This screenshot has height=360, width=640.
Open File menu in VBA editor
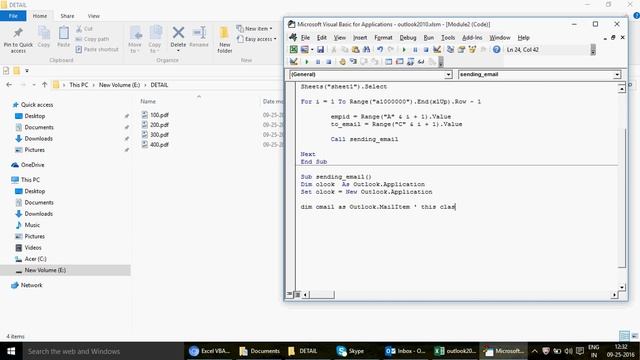(x=305, y=38)
